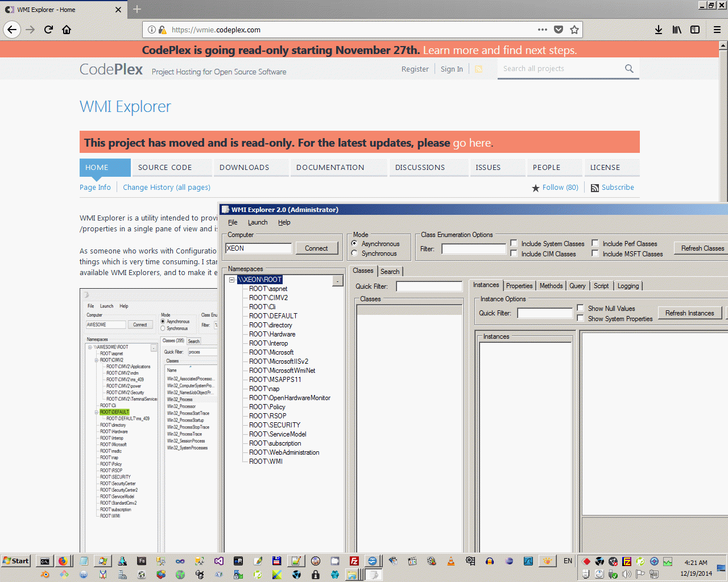Switch to the Query tab in WMI Explorer
Viewport: 728px width, 582px height.
pos(577,286)
